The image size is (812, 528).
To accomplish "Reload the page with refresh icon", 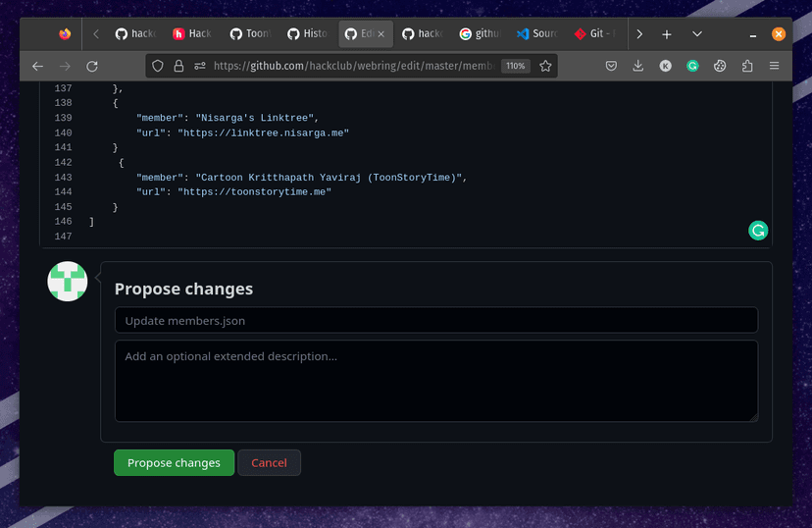I will (x=92, y=66).
